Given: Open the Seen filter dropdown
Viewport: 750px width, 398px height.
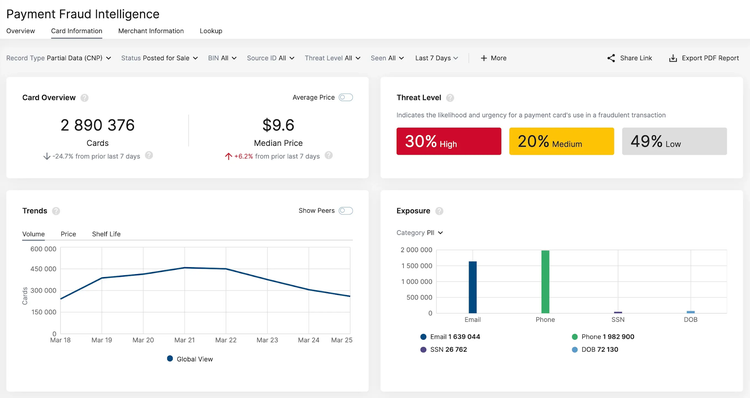Looking at the screenshot, I should click(387, 58).
